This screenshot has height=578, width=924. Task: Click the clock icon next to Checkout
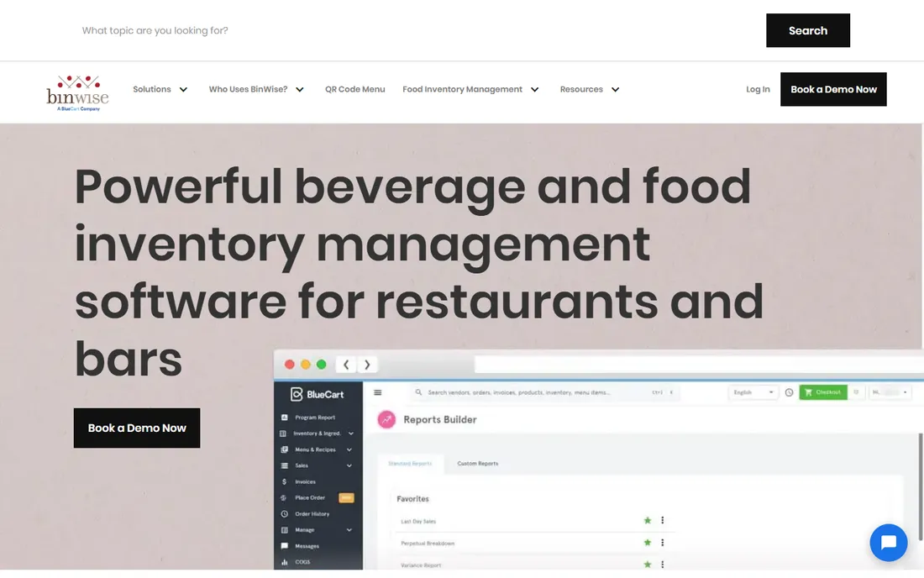click(x=789, y=392)
